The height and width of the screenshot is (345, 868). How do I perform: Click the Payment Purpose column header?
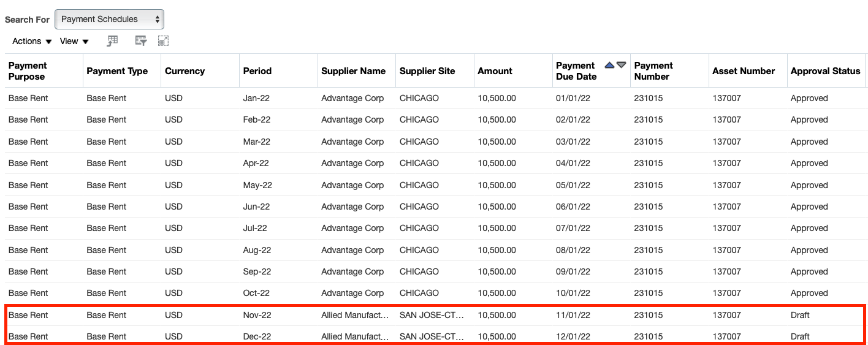[x=28, y=71]
